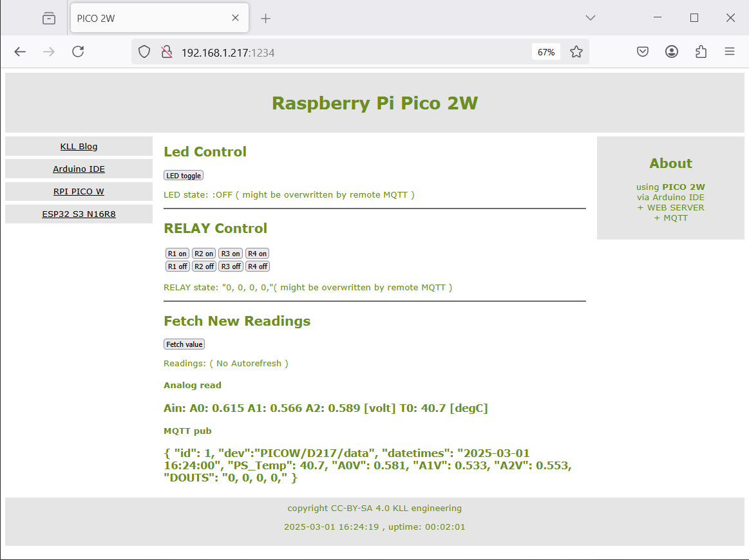Screen dimensions: 749x560
Task: Open the recent browsing view icon
Action: coord(49,18)
